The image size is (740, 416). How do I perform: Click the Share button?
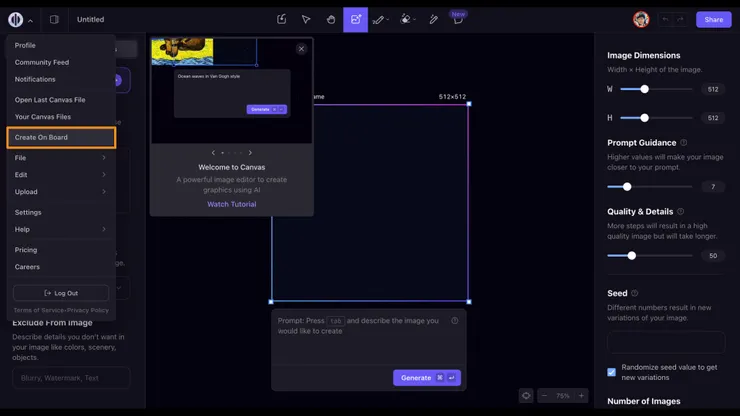click(714, 19)
